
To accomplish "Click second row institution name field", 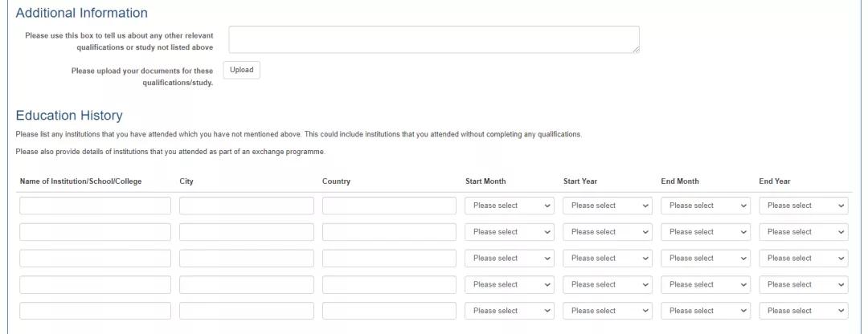I will (x=95, y=232).
